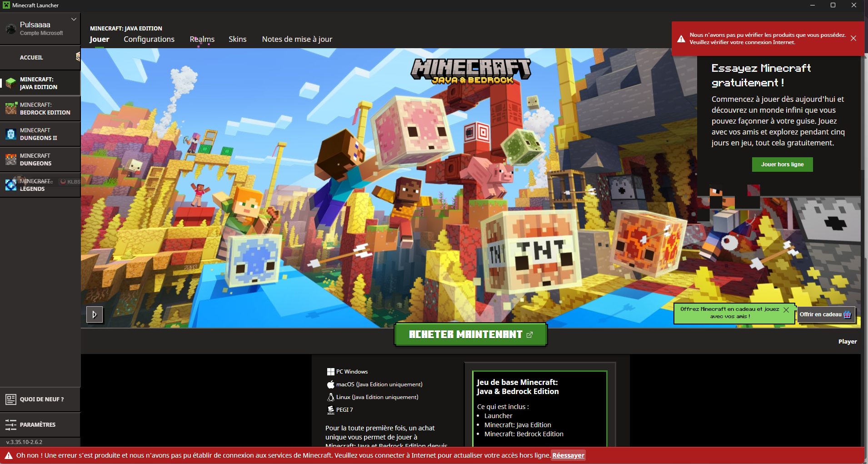Open the Minecraft Dungeons II icon
This screenshot has width=868, height=464.
(11, 134)
